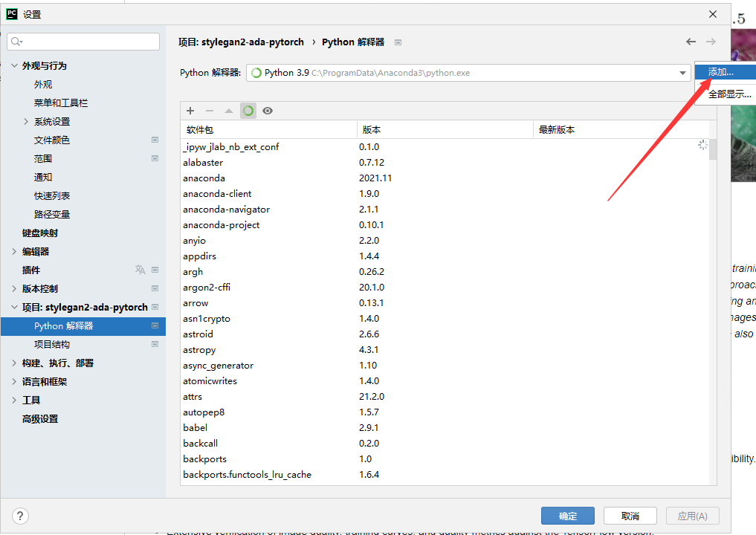Close the settings dialog
This screenshot has width=756, height=535.
tap(713, 14)
